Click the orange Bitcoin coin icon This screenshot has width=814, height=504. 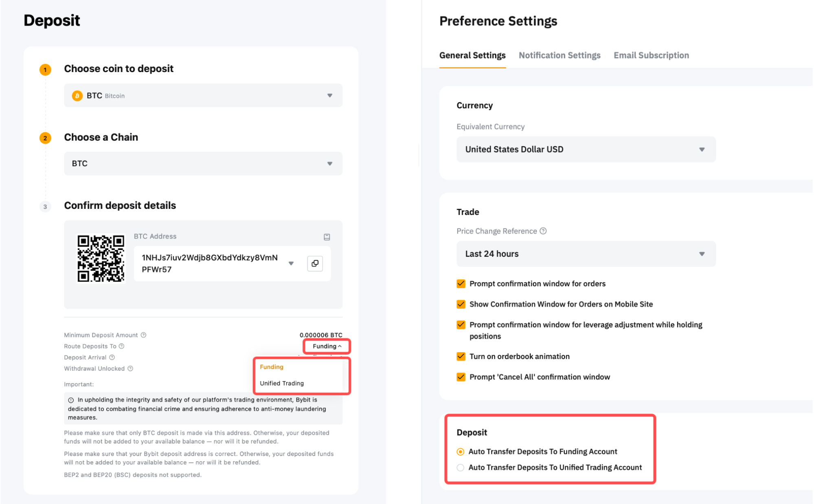(77, 96)
